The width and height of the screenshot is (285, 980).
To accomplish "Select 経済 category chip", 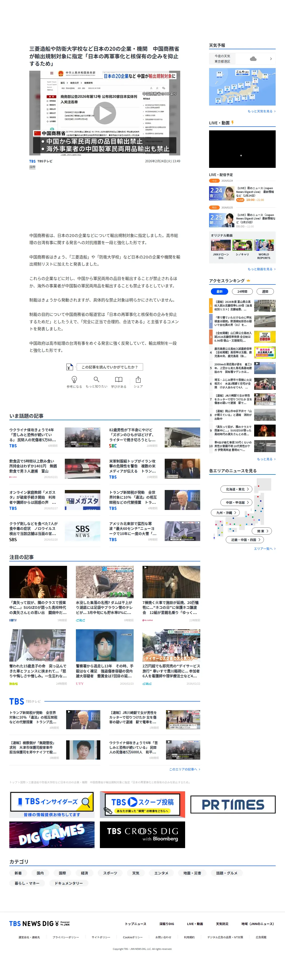I will [x=85, y=873].
